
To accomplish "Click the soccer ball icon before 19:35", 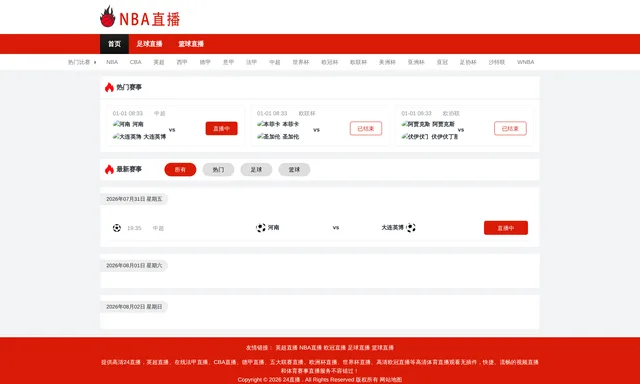I will coord(117,228).
